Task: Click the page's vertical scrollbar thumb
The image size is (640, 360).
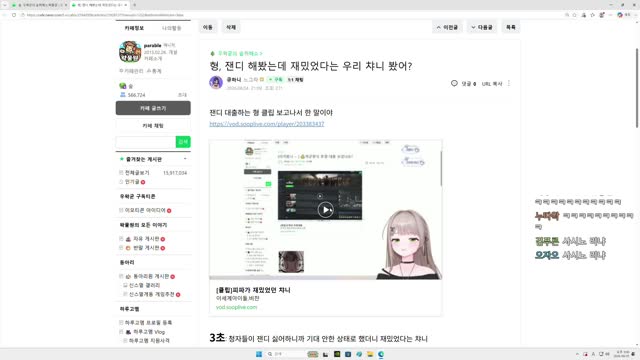Action: click(x=637, y=88)
